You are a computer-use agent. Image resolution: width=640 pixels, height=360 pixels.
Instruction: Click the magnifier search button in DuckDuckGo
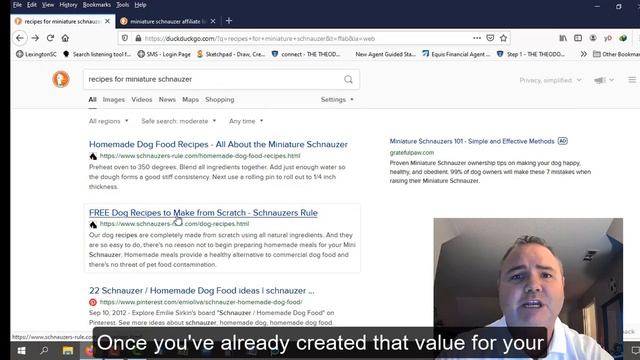tap(348, 80)
